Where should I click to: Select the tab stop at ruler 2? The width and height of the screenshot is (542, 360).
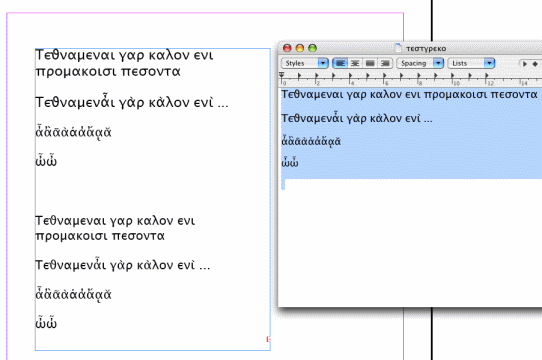pyautogui.click(x=316, y=76)
